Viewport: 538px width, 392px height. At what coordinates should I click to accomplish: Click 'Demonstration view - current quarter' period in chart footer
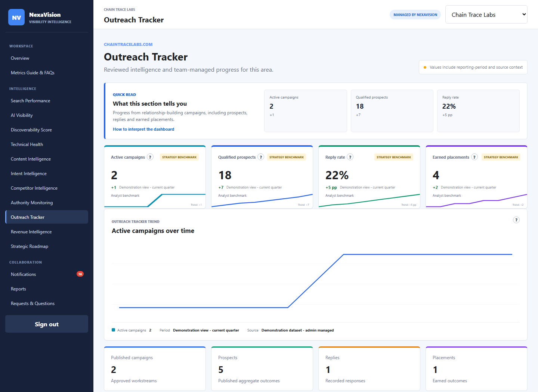point(206,330)
